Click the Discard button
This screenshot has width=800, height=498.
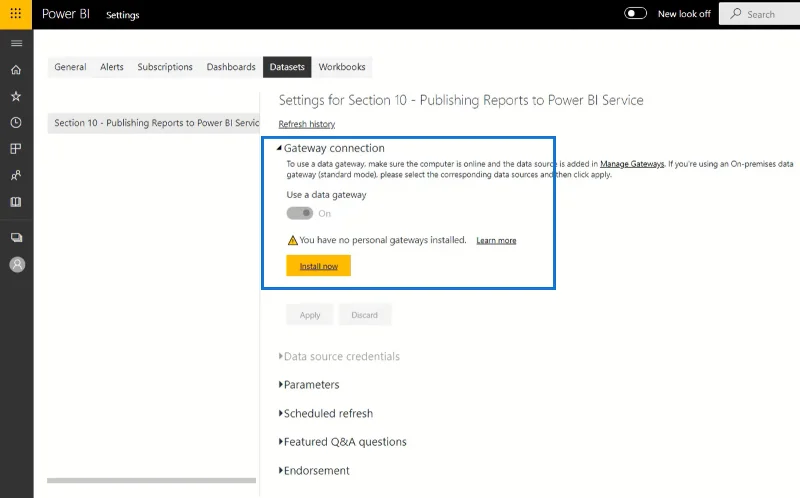pyautogui.click(x=364, y=315)
